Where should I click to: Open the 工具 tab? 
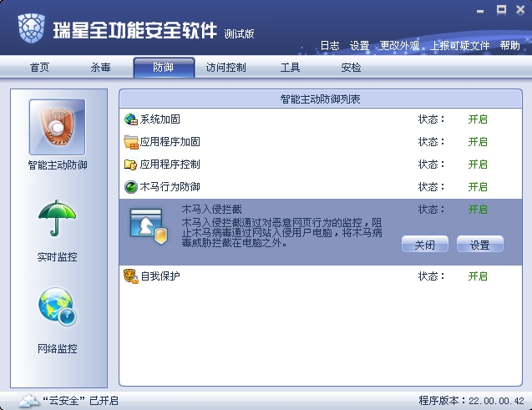click(290, 68)
